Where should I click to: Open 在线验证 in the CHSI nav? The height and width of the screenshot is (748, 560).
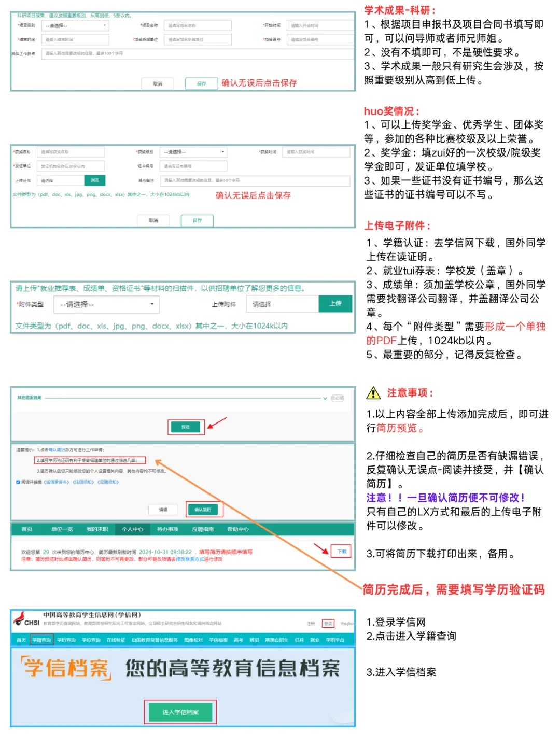pos(116,640)
